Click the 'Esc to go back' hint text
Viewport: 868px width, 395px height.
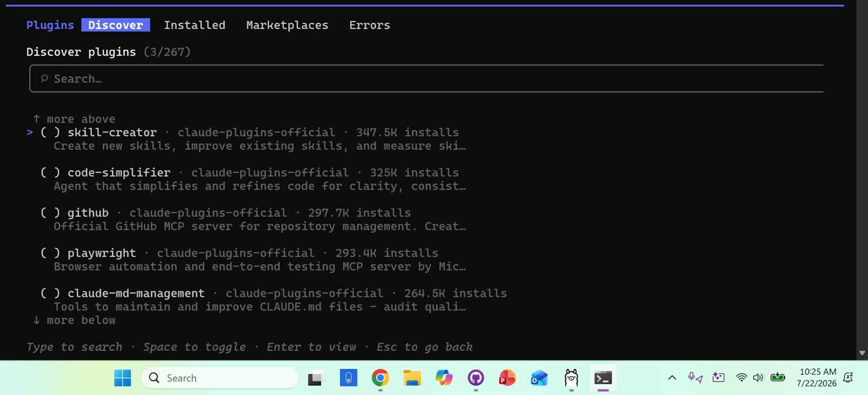425,347
